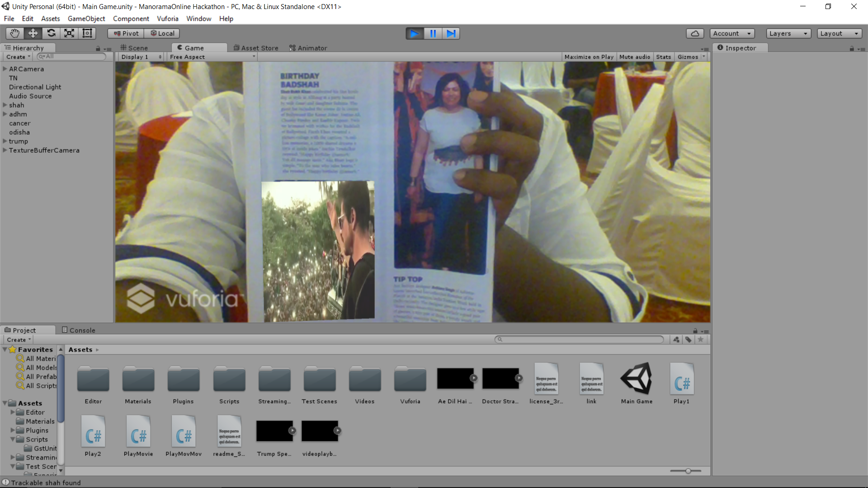
Task: Toggle Mute audio in Game view
Action: (634, 57)
